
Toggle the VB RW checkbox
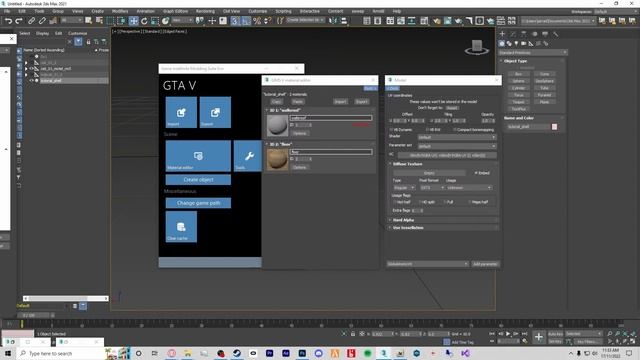pyautogui.click(x=427, y=129)
